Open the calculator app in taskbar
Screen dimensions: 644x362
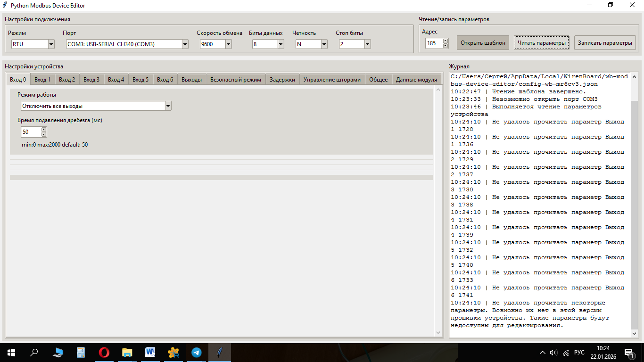[81, 353]
